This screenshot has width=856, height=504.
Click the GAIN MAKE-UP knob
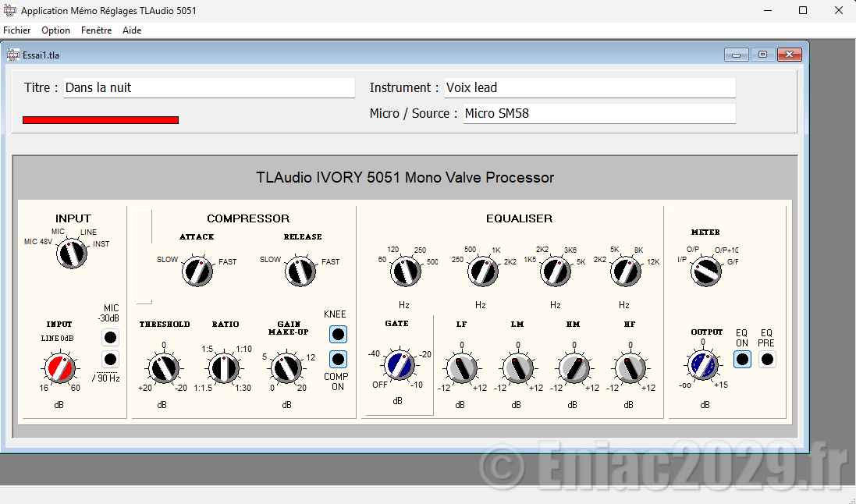286,367
